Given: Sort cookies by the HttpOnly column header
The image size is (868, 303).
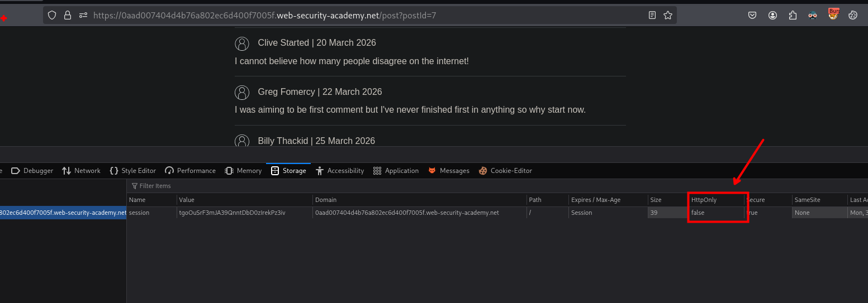Looking at the screenshot, I should (x=704, y=200).
